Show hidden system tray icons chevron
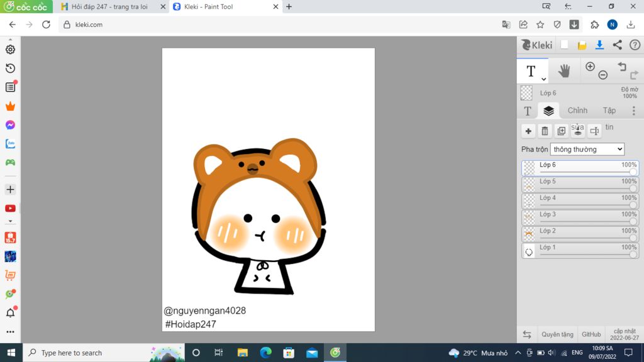Screen dimensions: 644x362 pos(518,353)
